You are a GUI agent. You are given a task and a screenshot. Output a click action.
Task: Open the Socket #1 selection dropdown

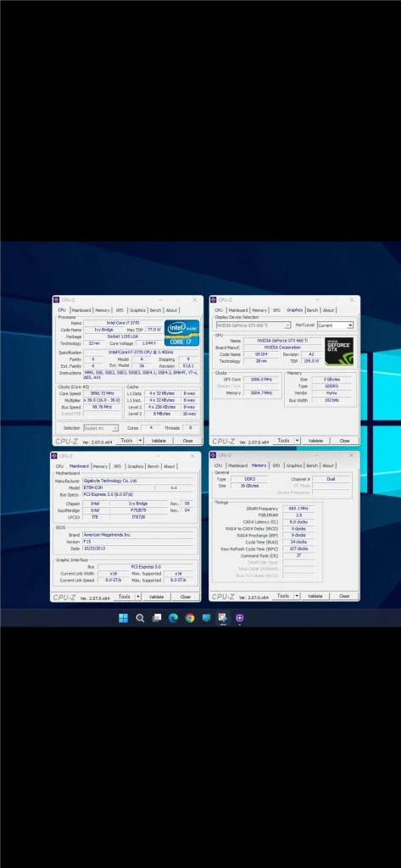pos(101,428)
